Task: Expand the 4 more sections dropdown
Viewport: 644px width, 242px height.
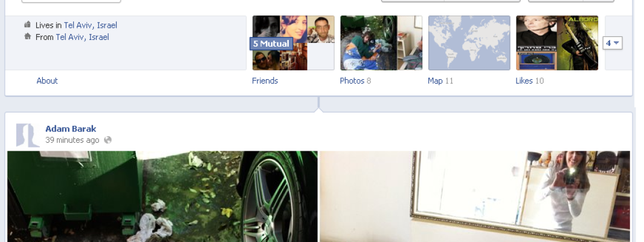Action: (613, 43)
